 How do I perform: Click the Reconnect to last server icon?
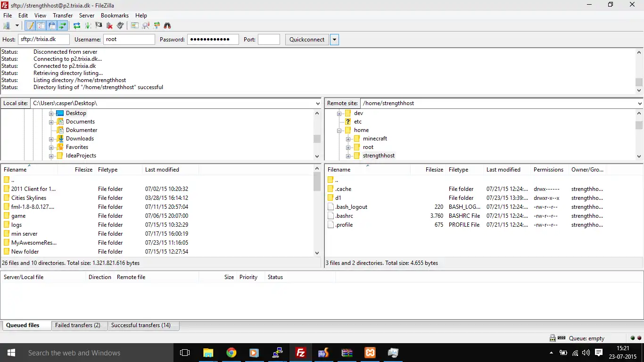coord(120,25)
